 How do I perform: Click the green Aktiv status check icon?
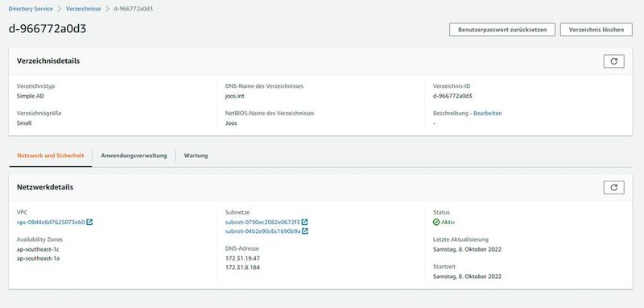(436, 222)
